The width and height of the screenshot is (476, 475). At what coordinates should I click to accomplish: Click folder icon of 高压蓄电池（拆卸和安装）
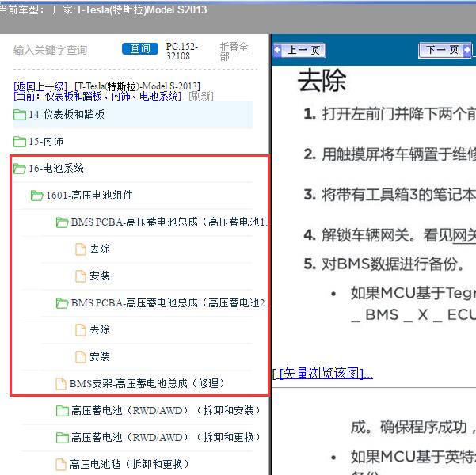point(63,411)
